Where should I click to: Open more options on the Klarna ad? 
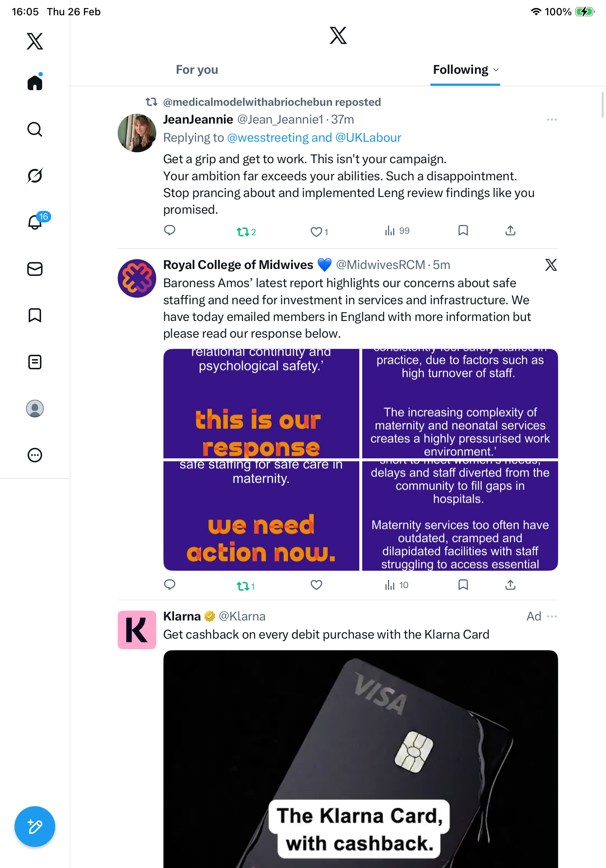552,616
